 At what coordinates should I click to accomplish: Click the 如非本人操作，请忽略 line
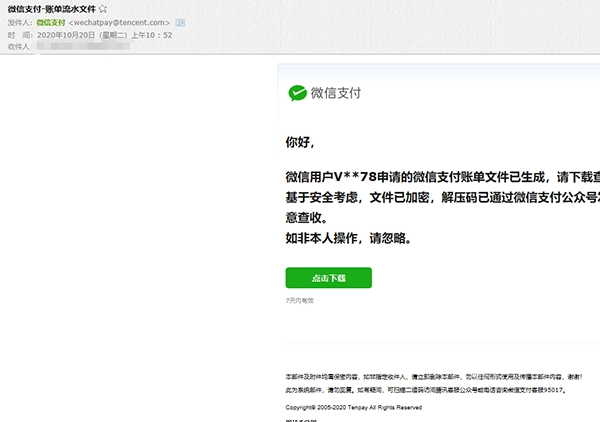tap(347, 239)
